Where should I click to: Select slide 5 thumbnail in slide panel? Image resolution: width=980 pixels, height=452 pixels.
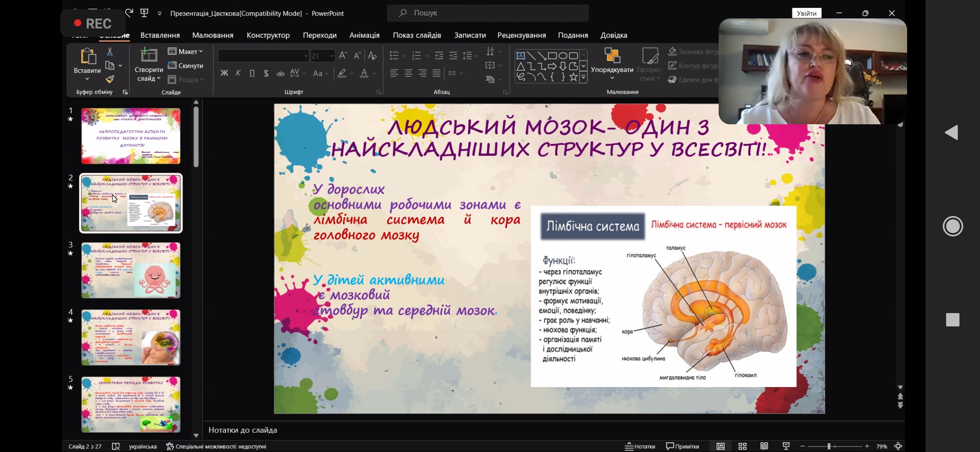tap(131, 405)
